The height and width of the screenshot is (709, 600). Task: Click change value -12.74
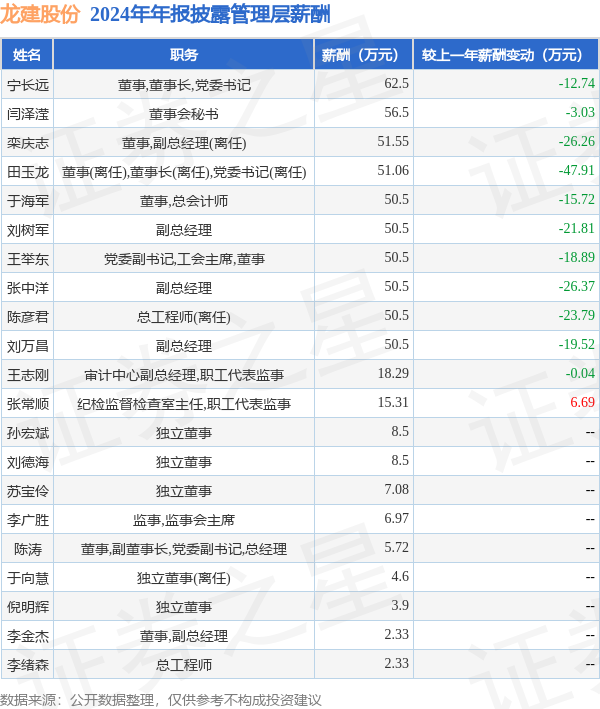point(576,84)
